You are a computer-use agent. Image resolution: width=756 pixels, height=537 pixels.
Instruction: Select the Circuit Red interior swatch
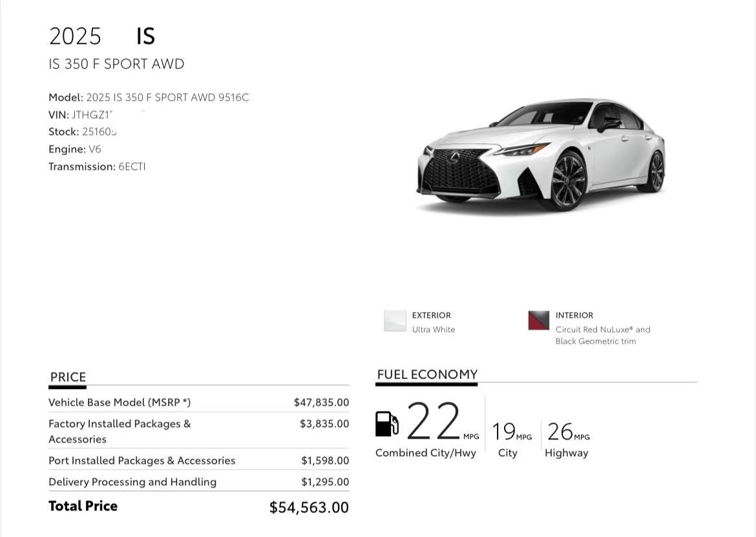(538, 321)
